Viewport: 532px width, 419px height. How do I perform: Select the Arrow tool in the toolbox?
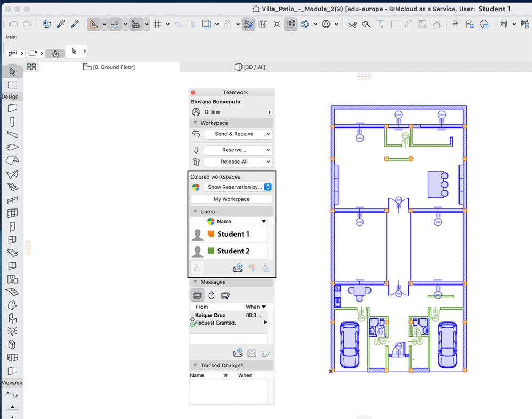tap(13, 71)
